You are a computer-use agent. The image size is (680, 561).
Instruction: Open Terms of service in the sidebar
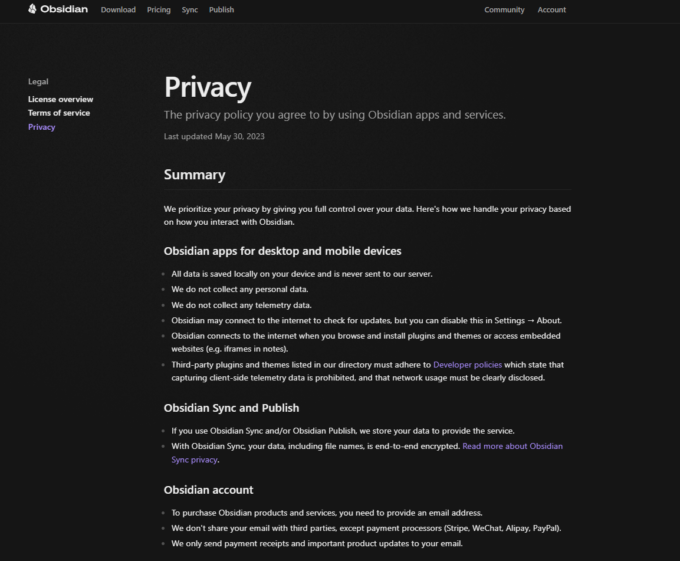pyautogui.click(x=58, y=113)
